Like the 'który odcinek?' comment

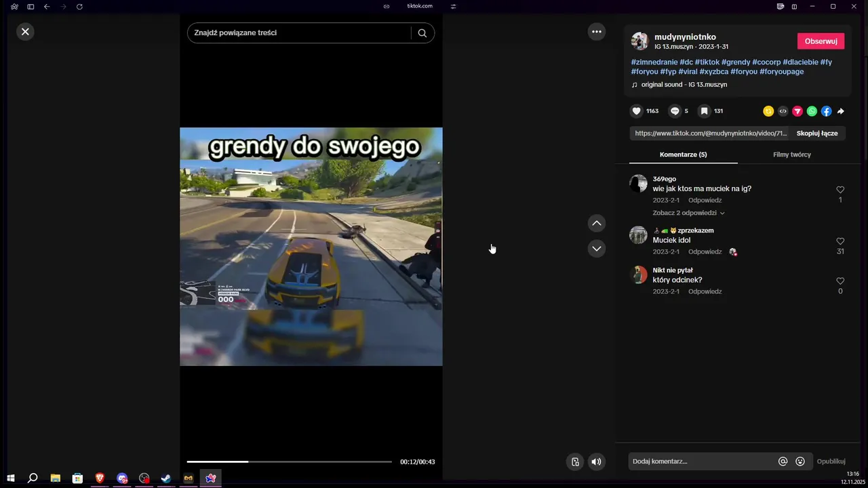(840, 281)
